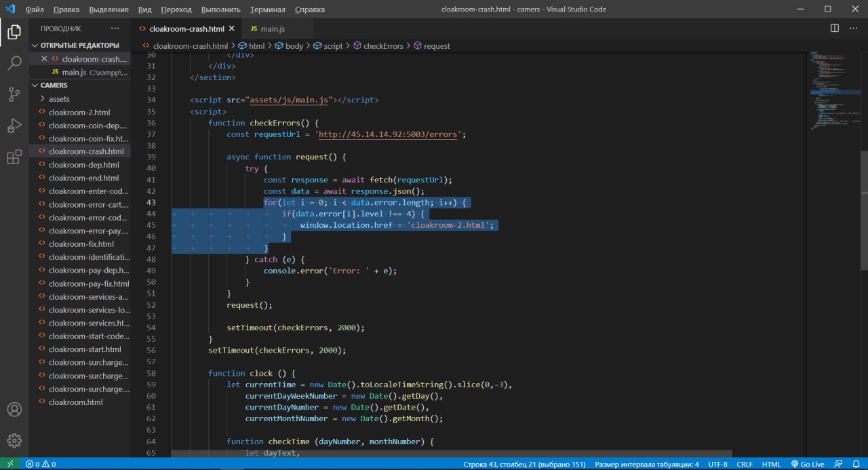Open the Source Control view
868x470 pixels.
[14, 94]
